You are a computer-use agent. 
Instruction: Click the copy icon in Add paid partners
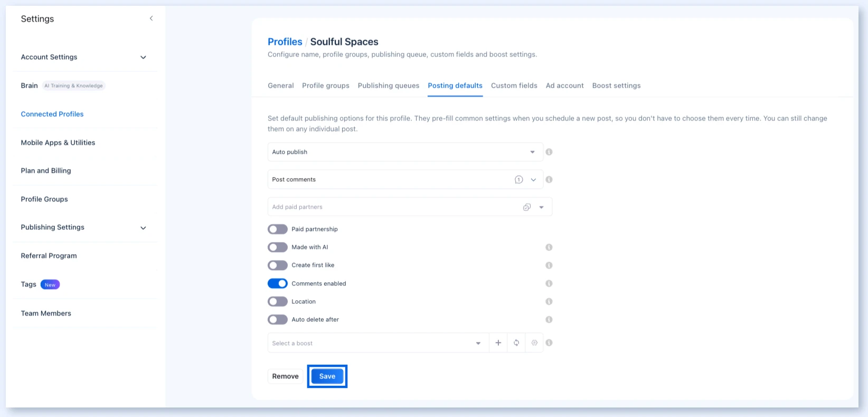(526, 207)
